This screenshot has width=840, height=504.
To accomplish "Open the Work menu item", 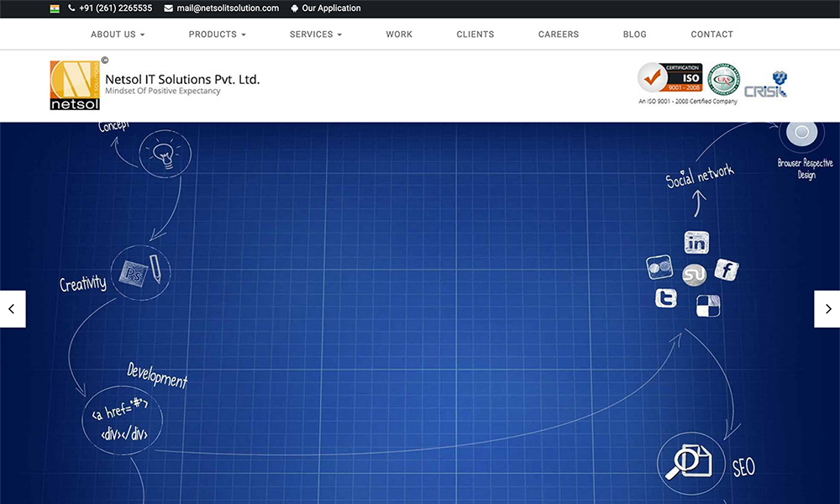I will (399, 34).
